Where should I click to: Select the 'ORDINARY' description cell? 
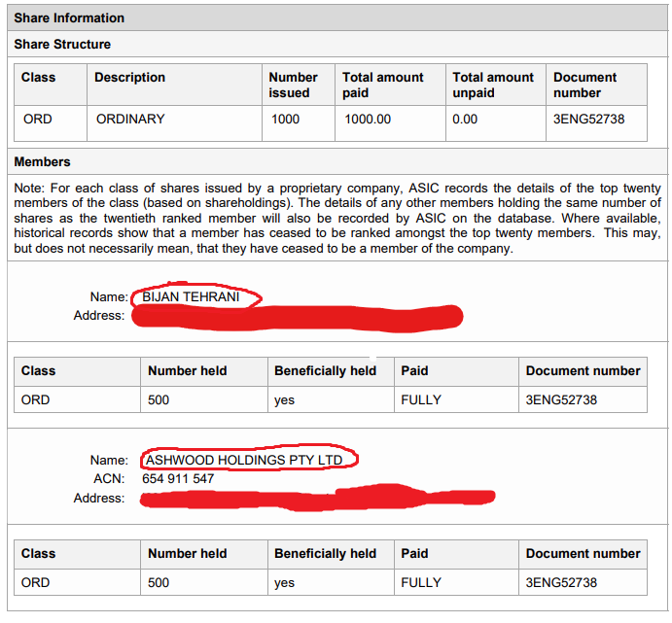click(130, 119)
